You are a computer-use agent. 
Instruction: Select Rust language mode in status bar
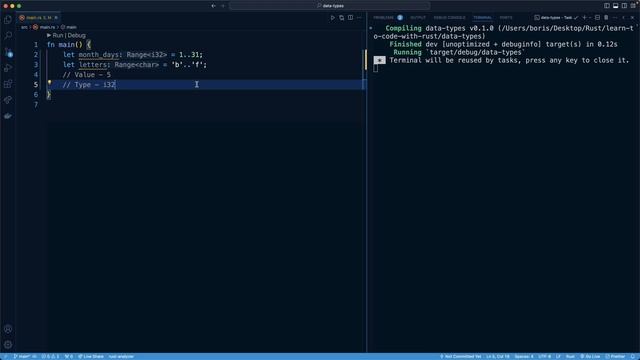click(570, 356)
